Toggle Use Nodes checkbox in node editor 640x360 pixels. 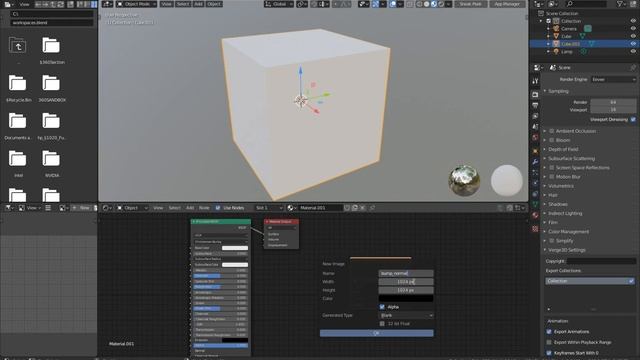point(218,208)
